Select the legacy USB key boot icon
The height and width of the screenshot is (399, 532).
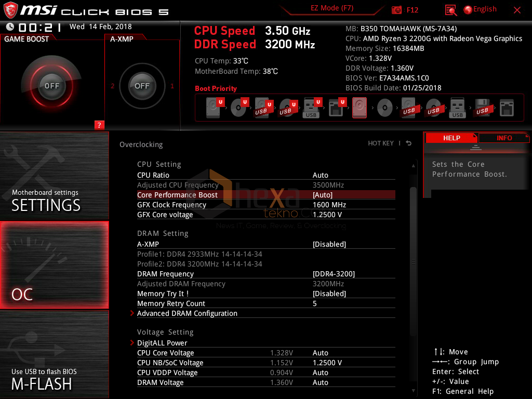[x=457, y=108]
